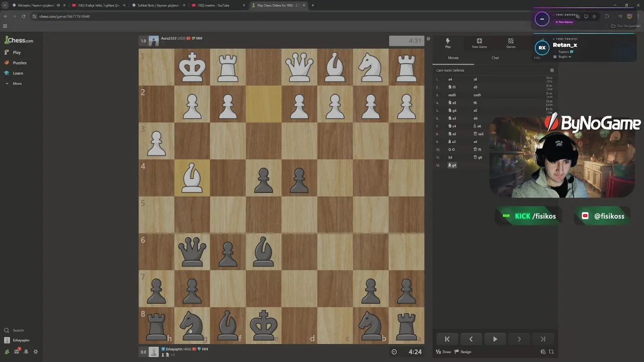Click the @fisikoss YouTube banner
Image resolution: width=644 pixels, height=362 pixels.
[602, 216]
